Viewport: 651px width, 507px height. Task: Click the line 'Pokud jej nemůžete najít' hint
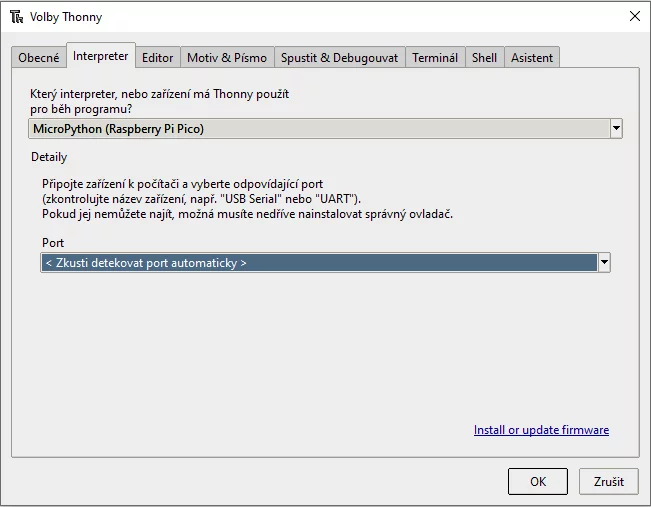tap(247, 214)
